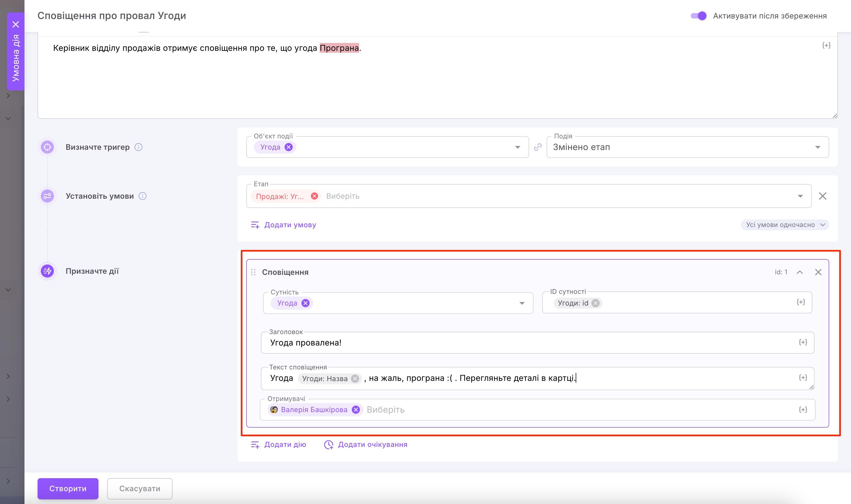
Task: Expand the left sidebar panel chevron
Action: click(8, 95)
